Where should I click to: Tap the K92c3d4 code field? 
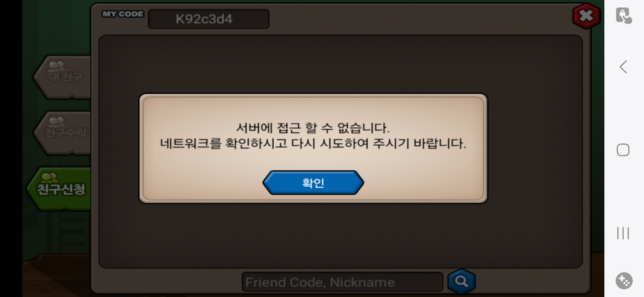click(209, 19)
